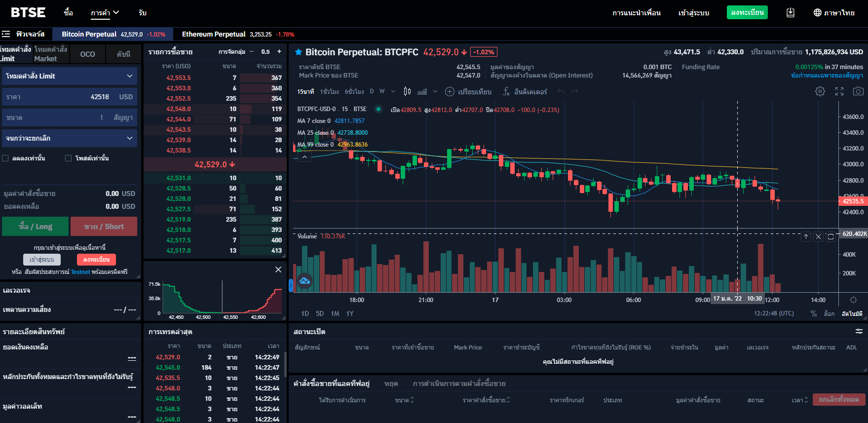Select the area chart style icon
This screenshot has height=423, width=868.
[422, 91]
